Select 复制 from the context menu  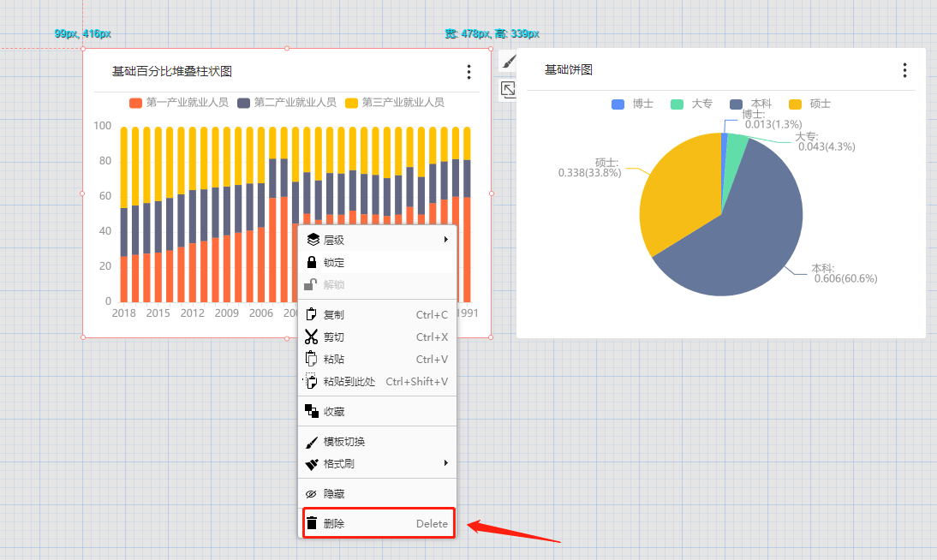[334, 315]
